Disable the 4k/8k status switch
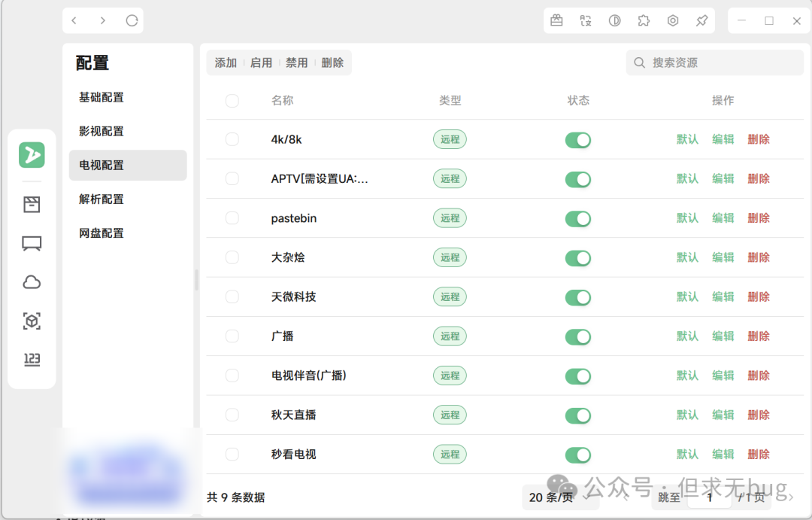 (577, 140)
